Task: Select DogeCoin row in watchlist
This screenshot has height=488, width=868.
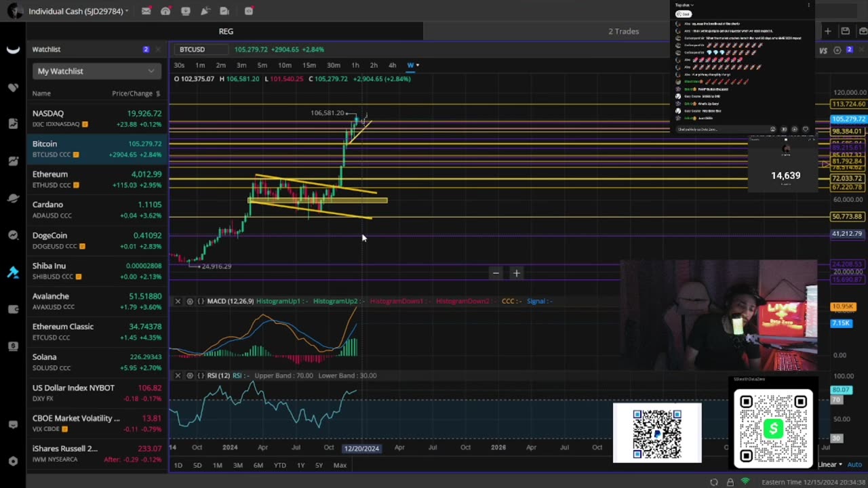Action: [x=96, y=241]
